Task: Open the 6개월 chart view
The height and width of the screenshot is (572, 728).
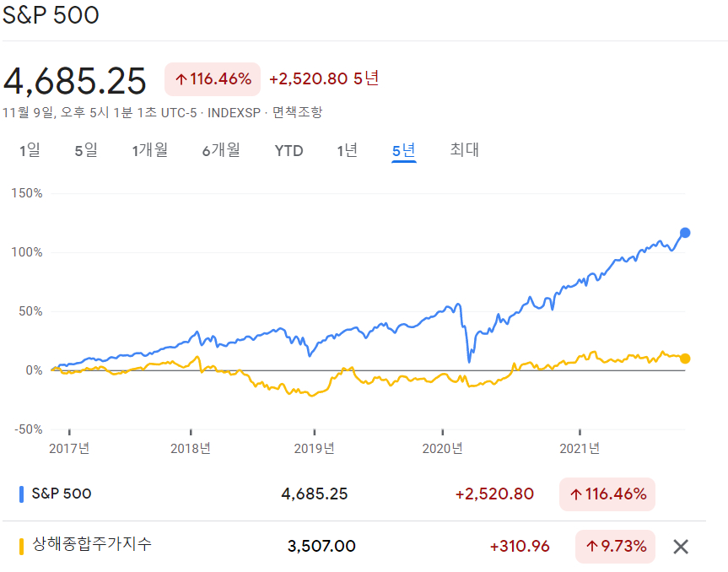Action: (x=221, y=149)
